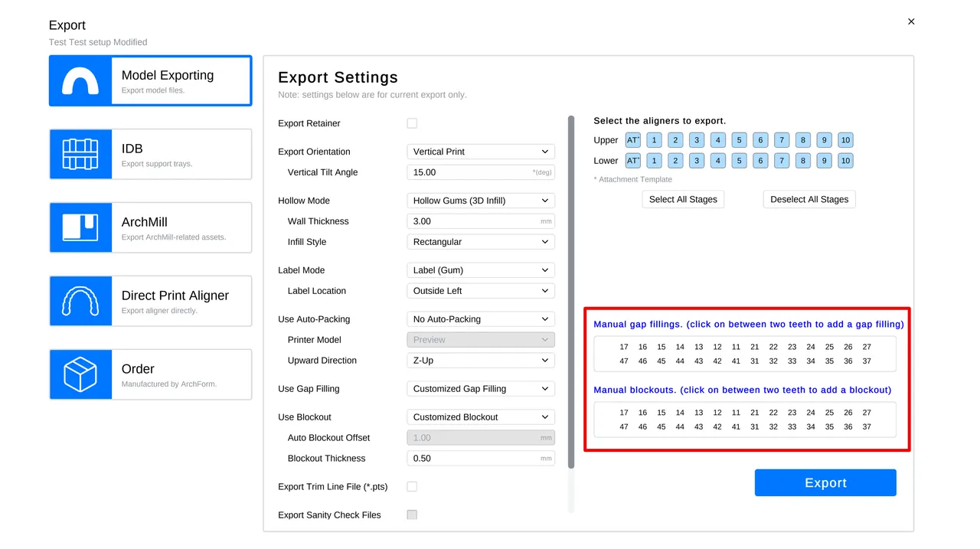
Task: Expand the Label Location dropdown
Action: 481,291
